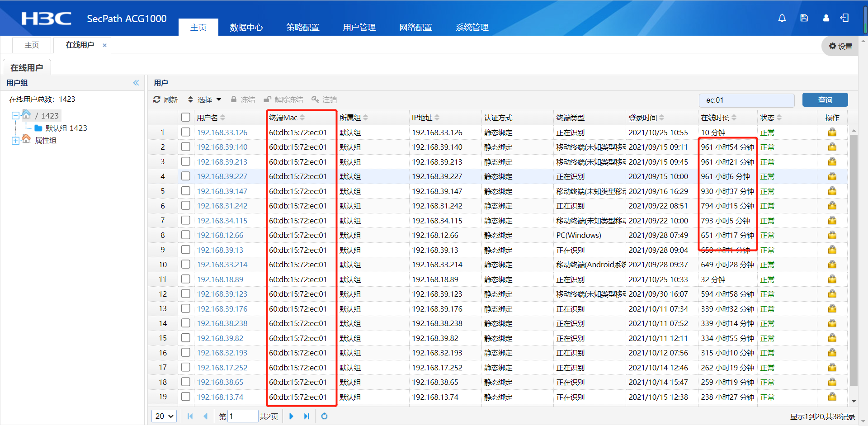The width and height of the screenshot is (868, 426).
Task: Click the H3C logo
Action: click(46, 19)
